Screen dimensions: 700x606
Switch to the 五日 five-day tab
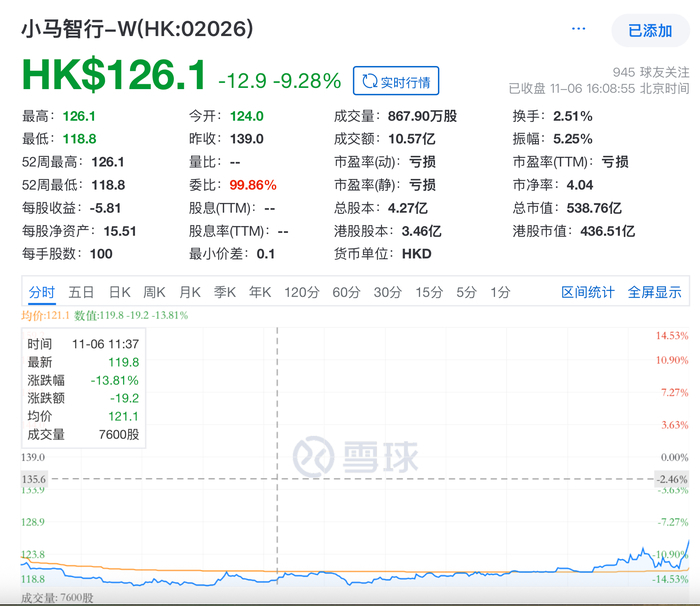[x=82, y=292]
